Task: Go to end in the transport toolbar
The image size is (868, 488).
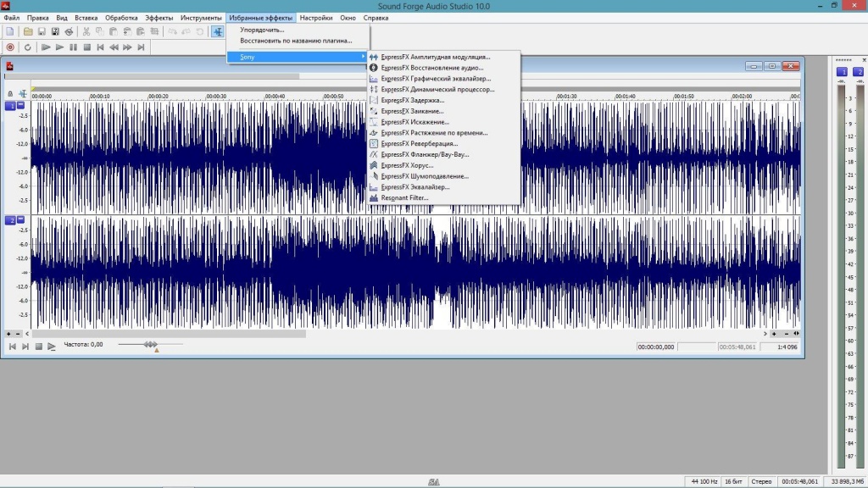Action: [x=142, y=47]
